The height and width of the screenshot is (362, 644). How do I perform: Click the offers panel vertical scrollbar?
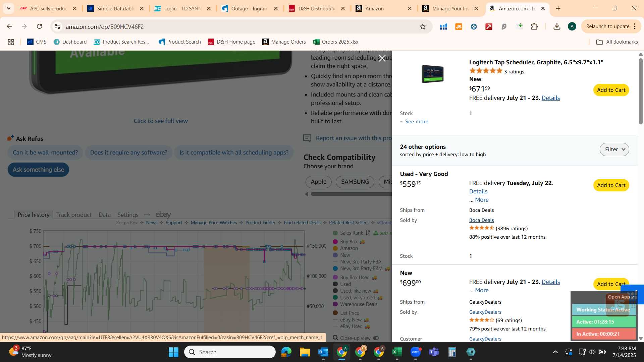tap(641, 92)
